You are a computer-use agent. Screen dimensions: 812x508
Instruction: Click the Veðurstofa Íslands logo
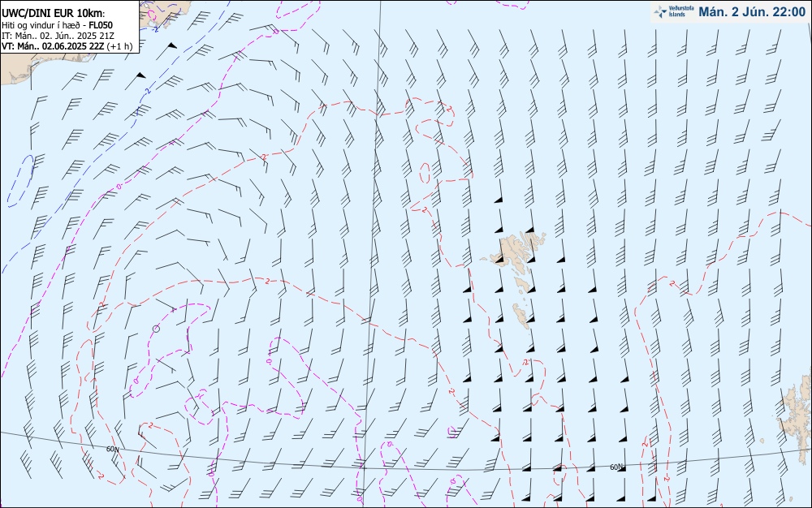coord(674,11)
